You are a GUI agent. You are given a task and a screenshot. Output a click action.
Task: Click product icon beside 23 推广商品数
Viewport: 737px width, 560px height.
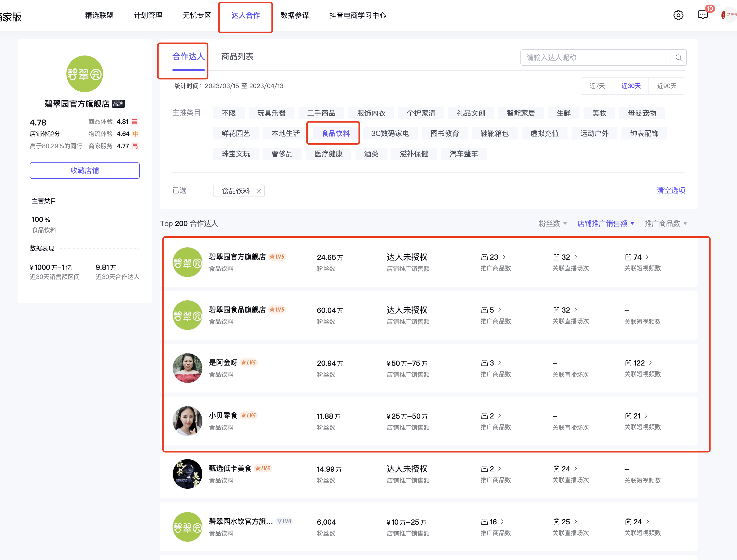[x=484, y=257]
